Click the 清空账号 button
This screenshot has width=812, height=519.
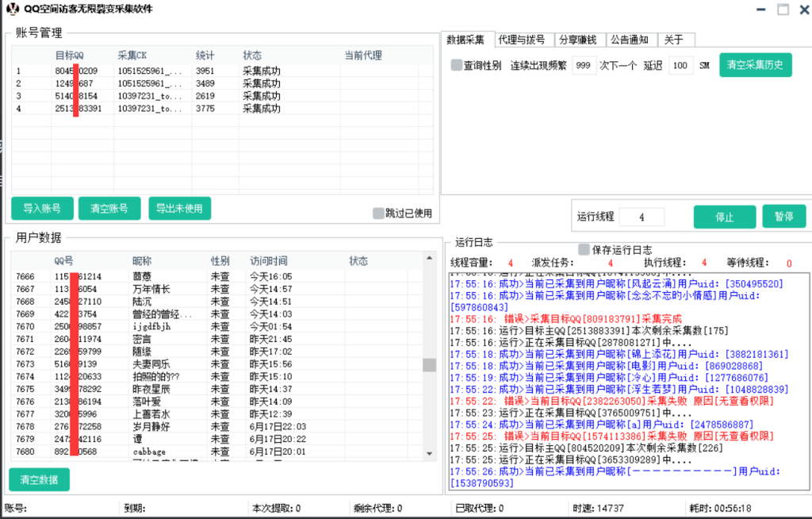(x=109, y=209)
